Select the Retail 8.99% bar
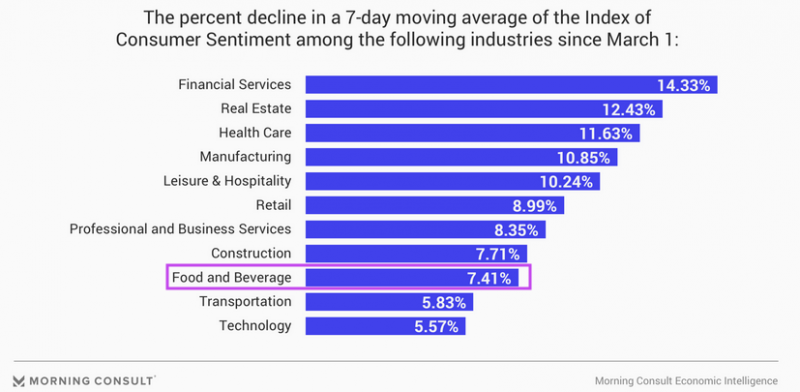The width and height of the screenshot is (800, 392). point(435,205)
